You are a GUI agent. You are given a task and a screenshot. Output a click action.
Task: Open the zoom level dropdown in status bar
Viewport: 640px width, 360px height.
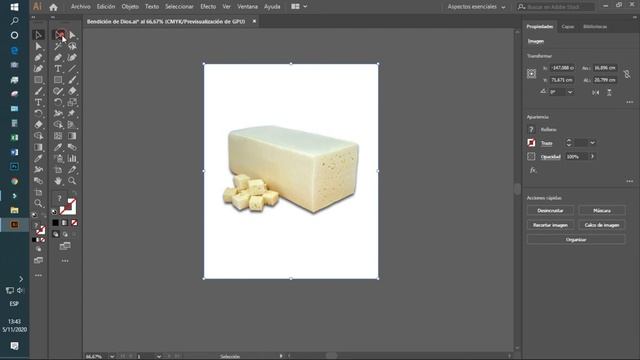(112, 356)
